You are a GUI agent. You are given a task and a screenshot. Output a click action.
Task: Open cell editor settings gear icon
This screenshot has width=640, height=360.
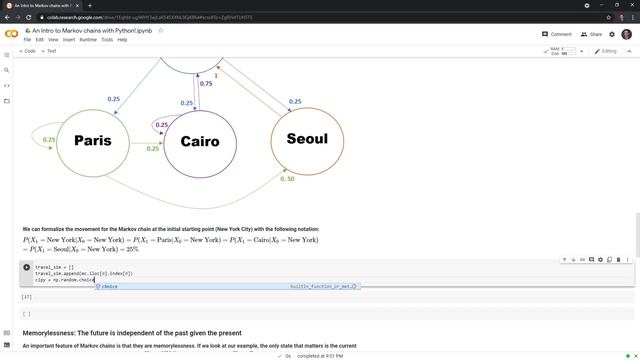coord(600,260)
